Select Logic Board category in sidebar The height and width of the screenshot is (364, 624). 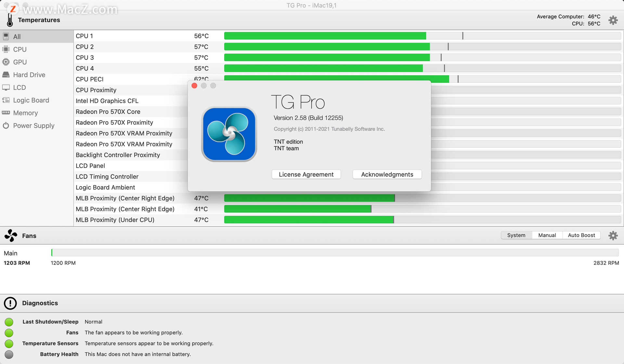[37, 100]
